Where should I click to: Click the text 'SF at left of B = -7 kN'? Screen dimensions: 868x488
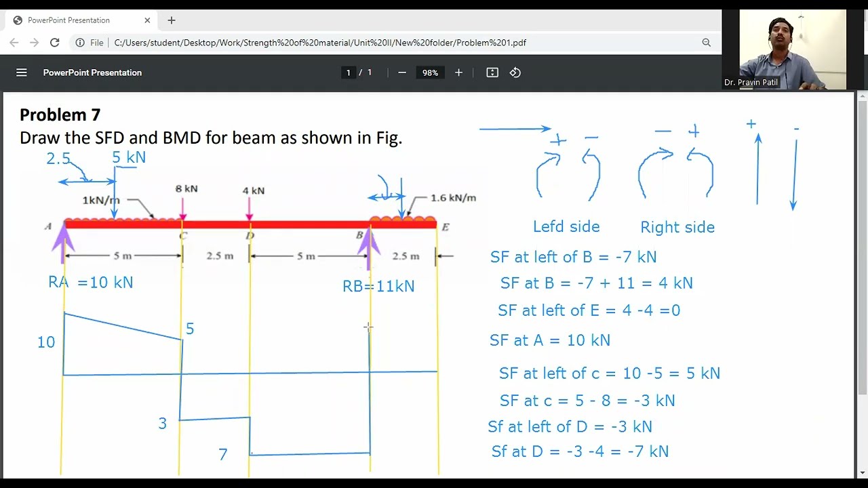point(573,257)
